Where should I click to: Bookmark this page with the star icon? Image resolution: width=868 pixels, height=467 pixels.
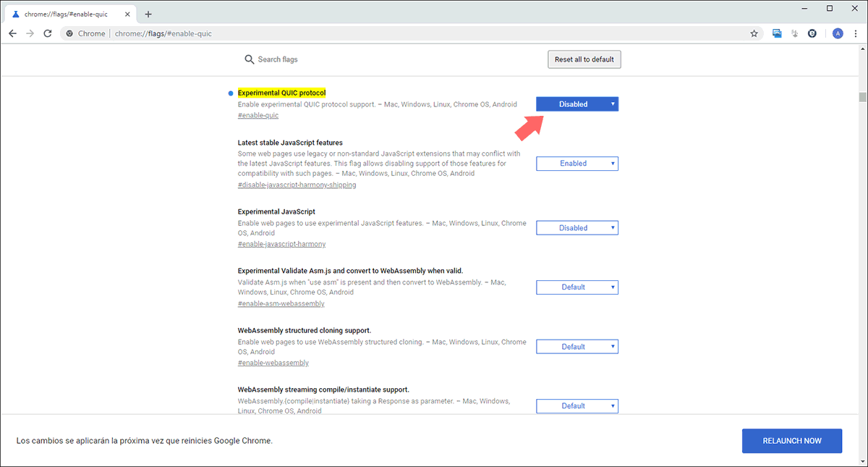754,33
